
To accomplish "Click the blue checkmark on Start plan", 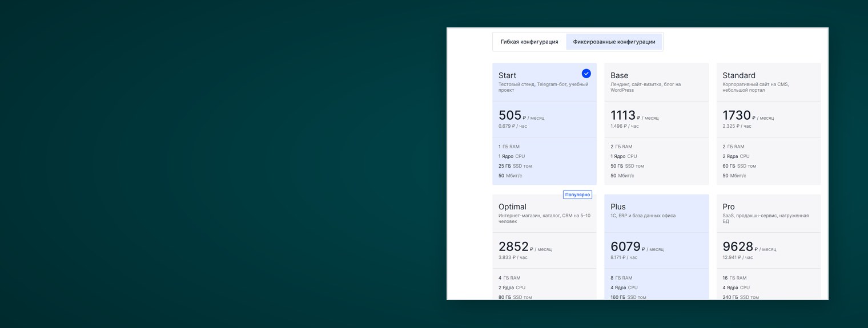I will pyautogui.click(x=586, y=74).
